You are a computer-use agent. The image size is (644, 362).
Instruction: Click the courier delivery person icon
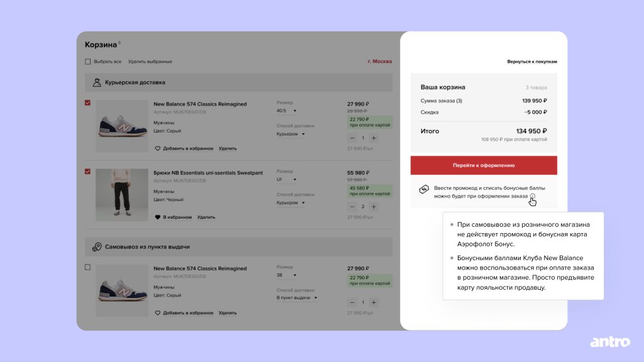coord(97,82)
